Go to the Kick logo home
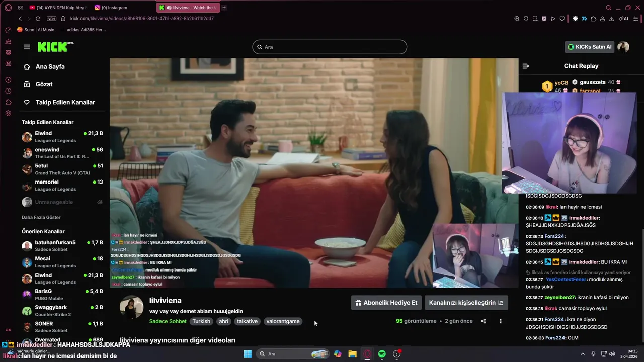Image resolution: width=644 pixels, height=362 pixels. coord(55,47)
